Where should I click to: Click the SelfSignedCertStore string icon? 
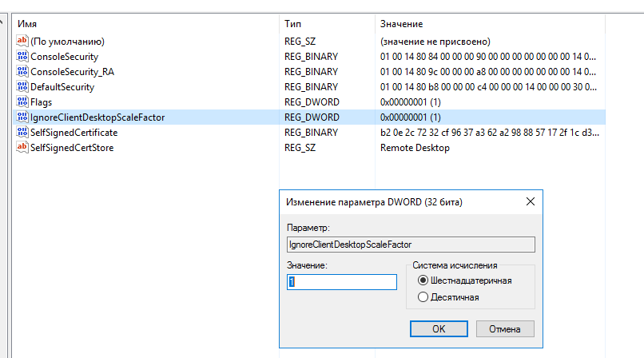click(x=22, y=147)
